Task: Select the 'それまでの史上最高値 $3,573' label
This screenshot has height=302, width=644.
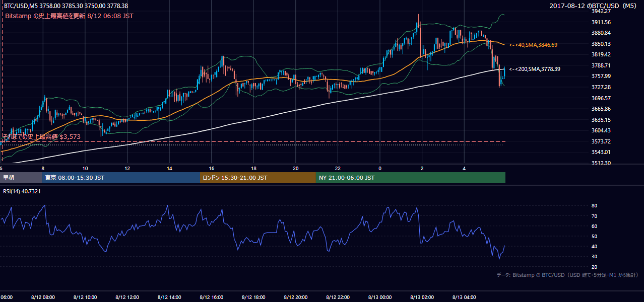Action: click(x=42, y=136)
